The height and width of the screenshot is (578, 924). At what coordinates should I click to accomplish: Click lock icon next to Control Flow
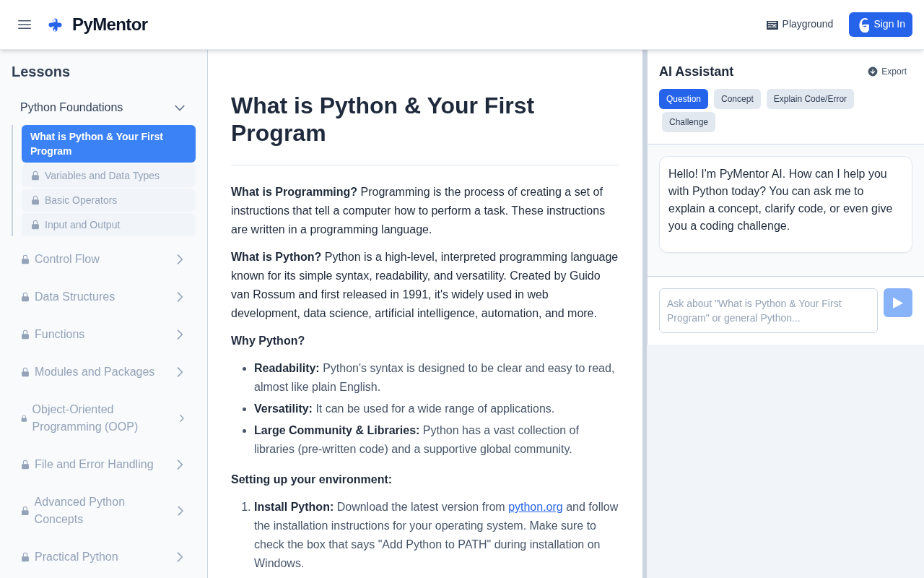click(x=25, y=259)
